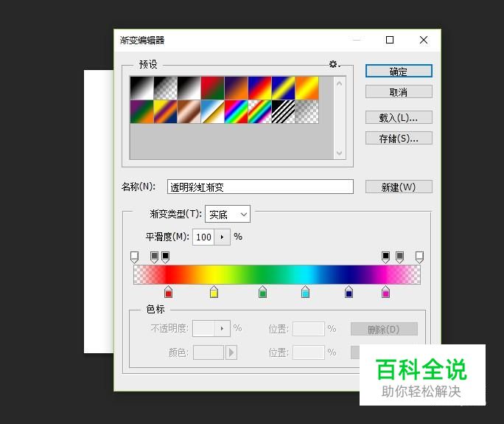Click the 颜色 color swatch box
This screenshot has width=504, height=424.
pos(209,352)
